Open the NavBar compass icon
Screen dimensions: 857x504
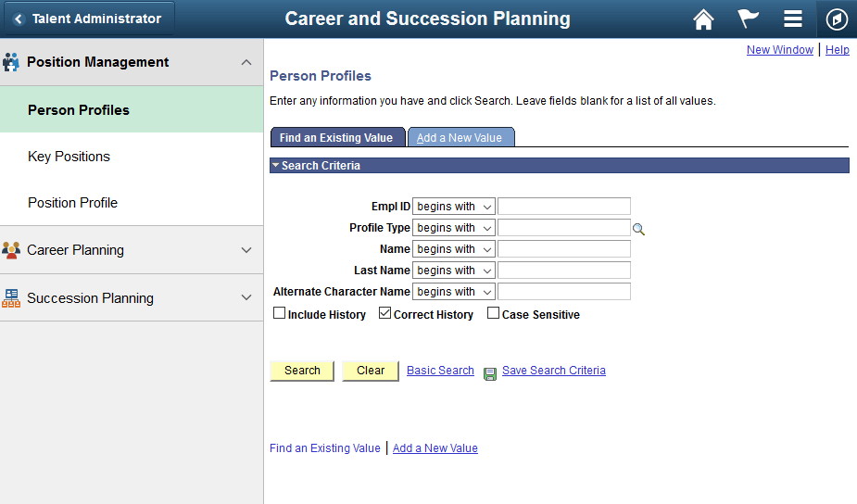[837, 19]
